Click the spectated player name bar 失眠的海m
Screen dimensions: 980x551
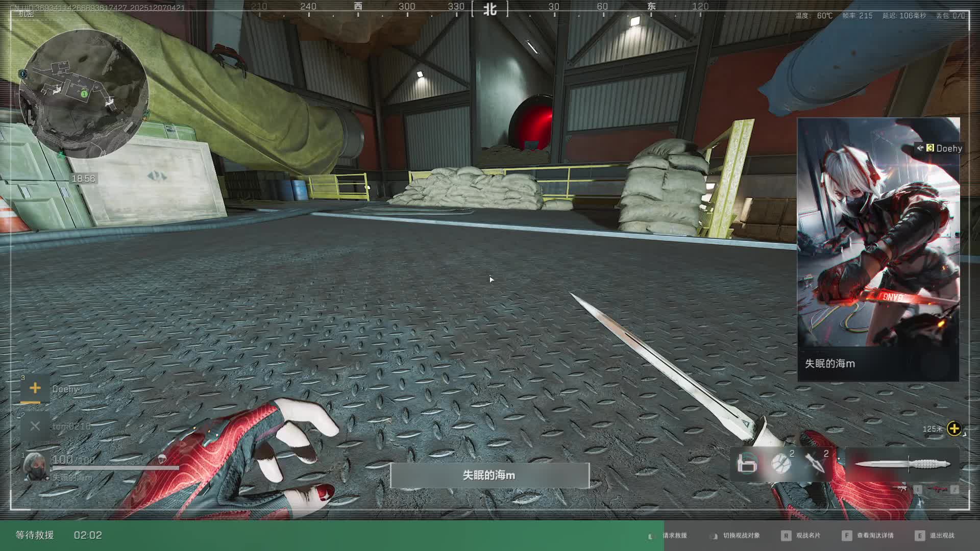click(x=489, y=475)
